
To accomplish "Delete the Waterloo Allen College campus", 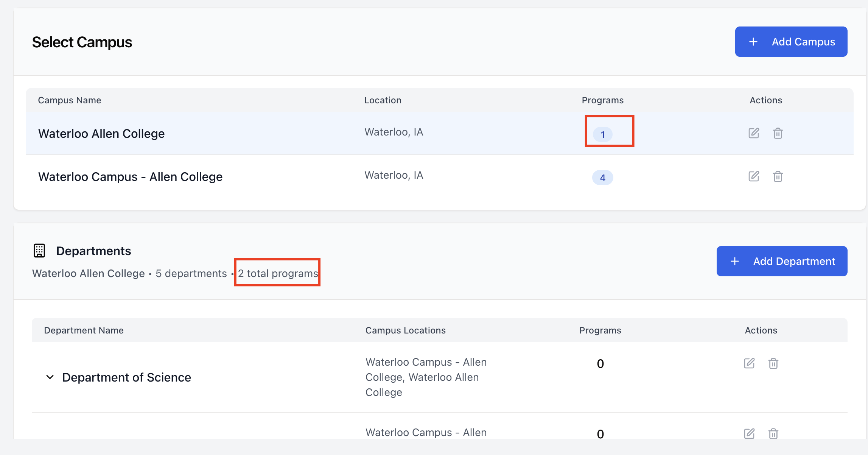I will click(x=778, y=133).
